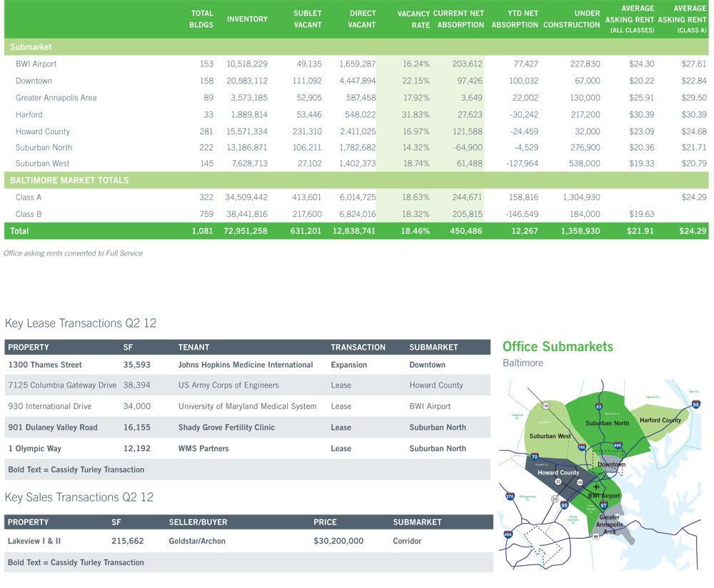Click the total vacancy rate 18.46%
Screen dimensions: 714x588
[416, 231]
